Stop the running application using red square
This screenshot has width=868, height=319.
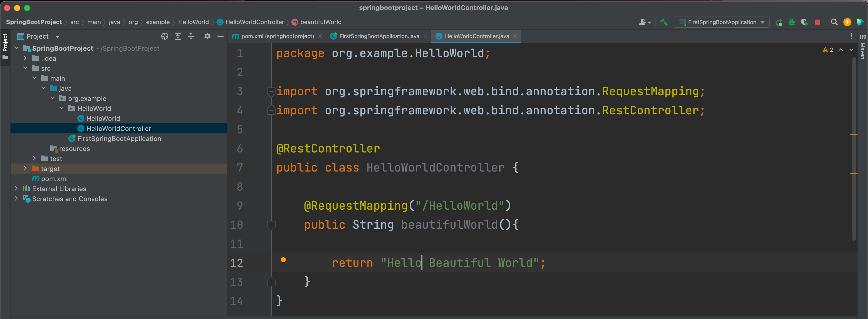point(818,22)
